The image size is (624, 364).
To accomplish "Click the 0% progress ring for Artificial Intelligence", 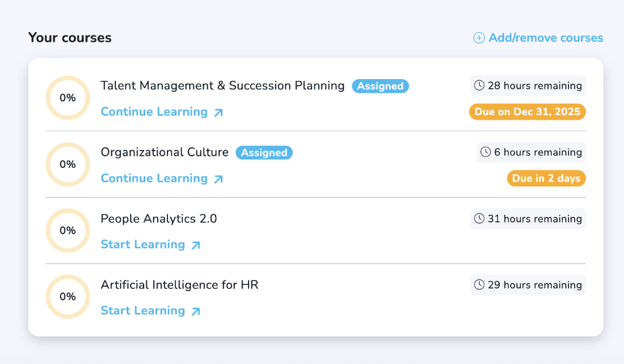I will 68,296.
